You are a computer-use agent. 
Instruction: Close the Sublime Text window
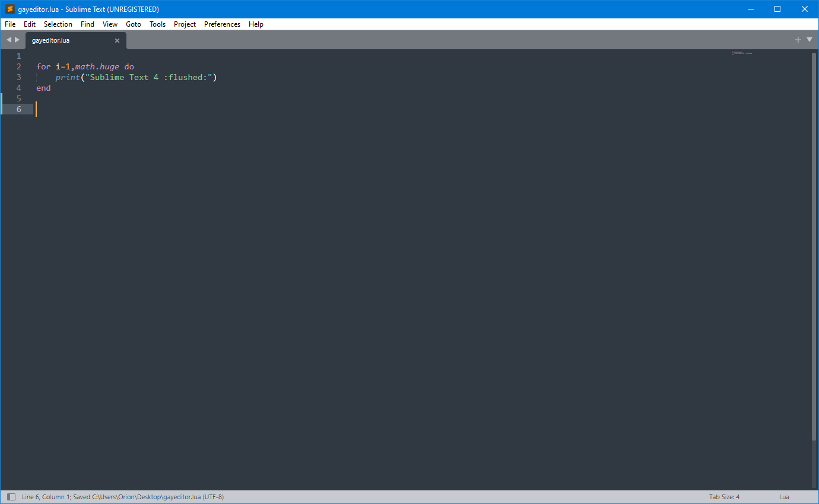805,9
